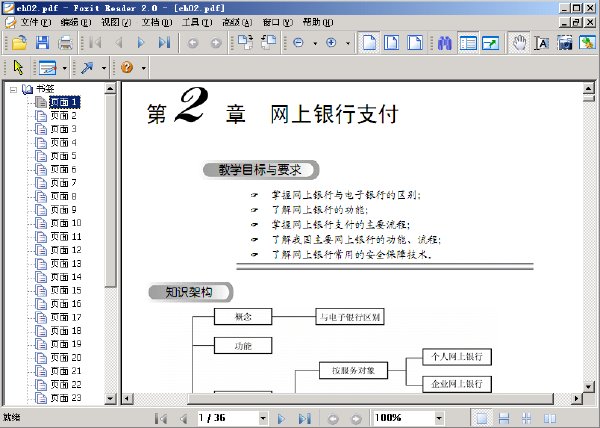Click the document horizontal scroll left arrow

tap(127, 399)
